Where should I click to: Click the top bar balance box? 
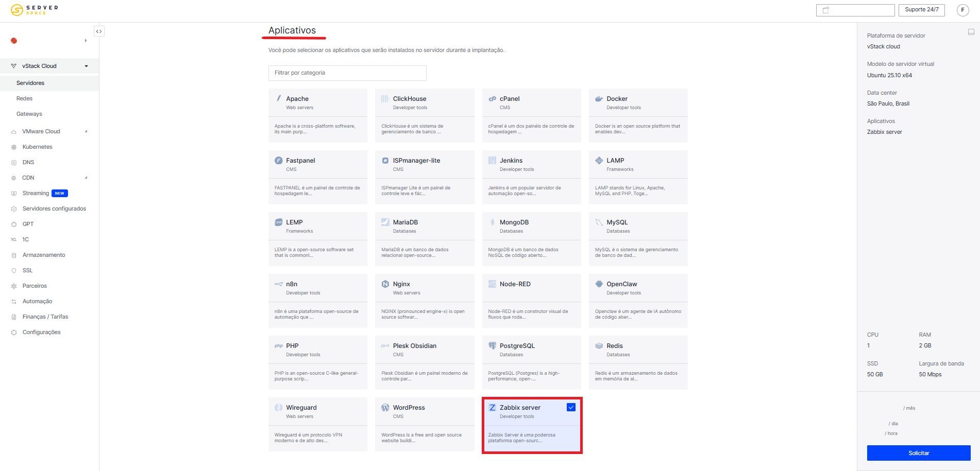[x=855, y=10]
